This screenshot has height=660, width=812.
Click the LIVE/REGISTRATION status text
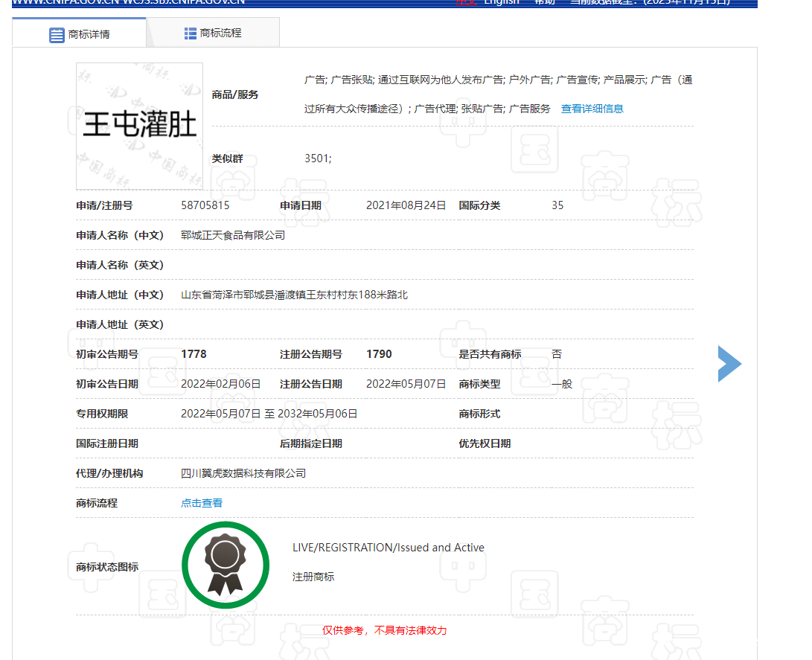388,548
